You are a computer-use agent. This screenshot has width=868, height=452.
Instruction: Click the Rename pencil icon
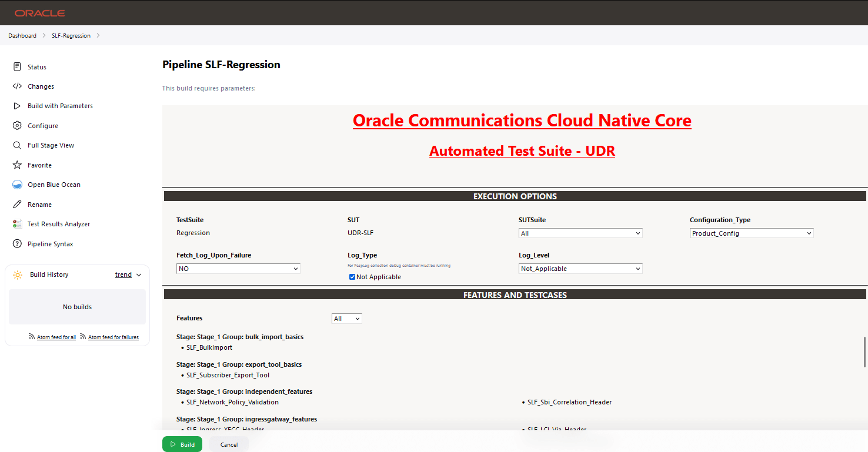coord(17,205)
